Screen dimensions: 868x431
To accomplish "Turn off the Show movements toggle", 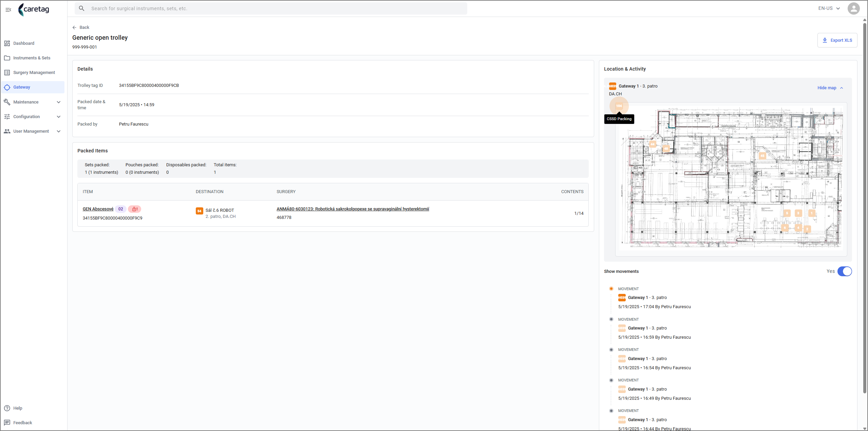I will click(844, 271).
